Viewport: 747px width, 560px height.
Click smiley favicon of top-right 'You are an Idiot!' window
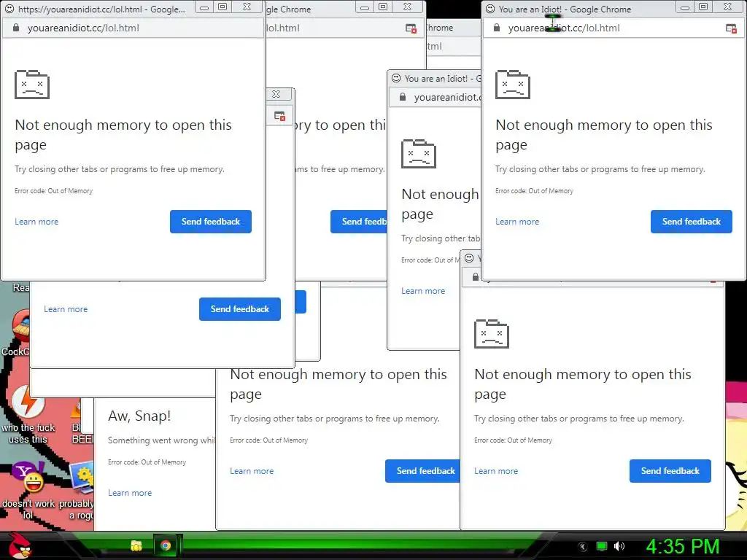490,9
